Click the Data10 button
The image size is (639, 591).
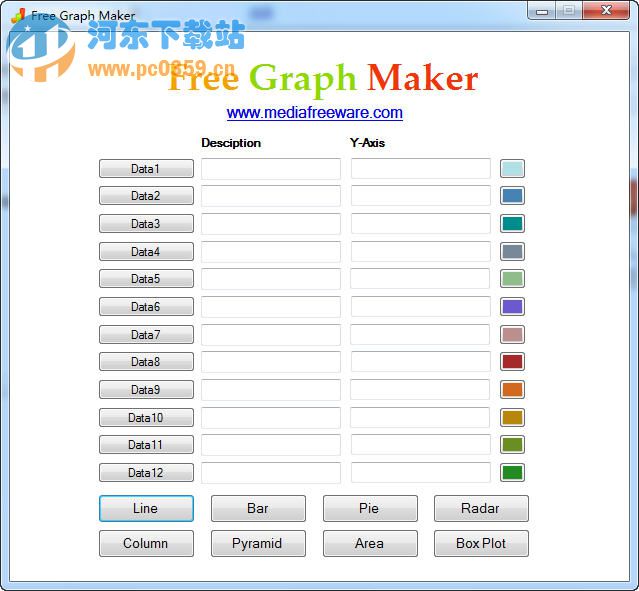point(146,417)
